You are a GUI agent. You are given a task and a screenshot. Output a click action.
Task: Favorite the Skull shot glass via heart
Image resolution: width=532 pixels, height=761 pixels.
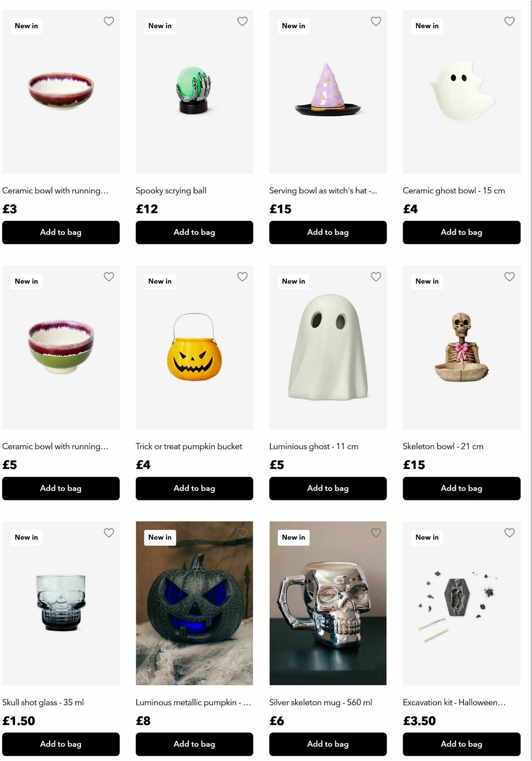[x=109, y=533]
